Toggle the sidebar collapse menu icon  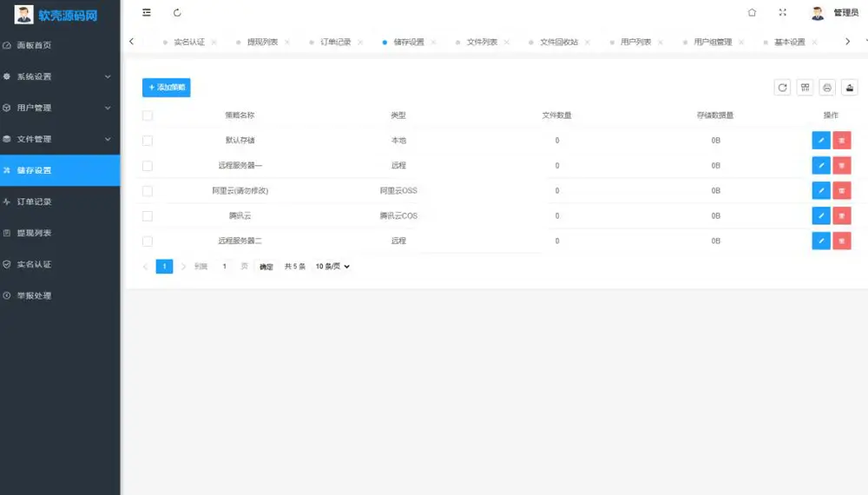[x=147, y=12]
